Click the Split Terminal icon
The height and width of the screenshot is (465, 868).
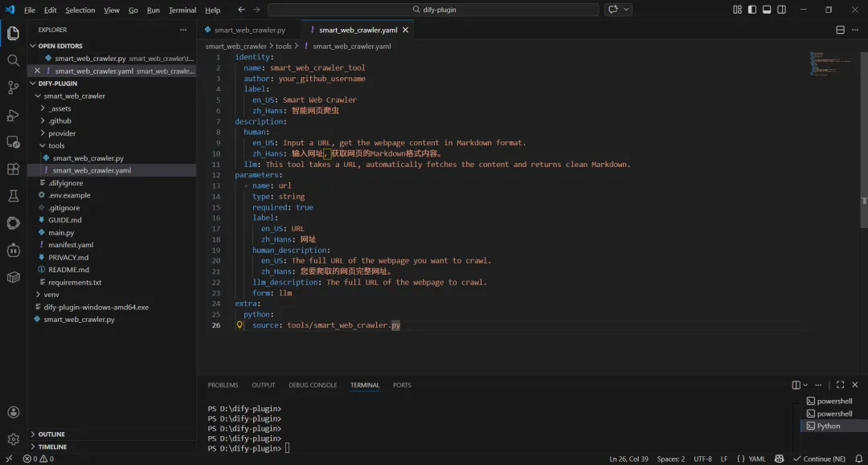coord(796,385)
